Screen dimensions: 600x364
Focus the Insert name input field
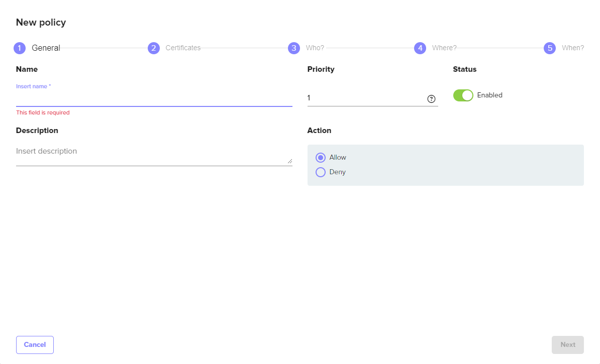154,99
